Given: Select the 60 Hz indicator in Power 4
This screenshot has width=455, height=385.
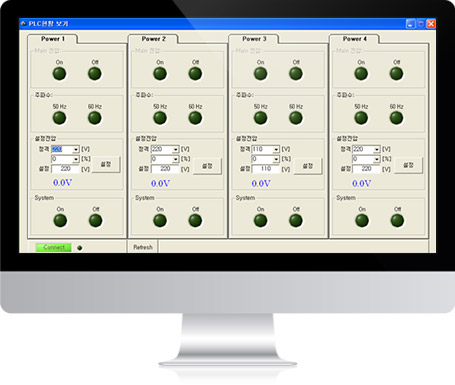Looking at the screenshot, I should [x=396, y=118].
